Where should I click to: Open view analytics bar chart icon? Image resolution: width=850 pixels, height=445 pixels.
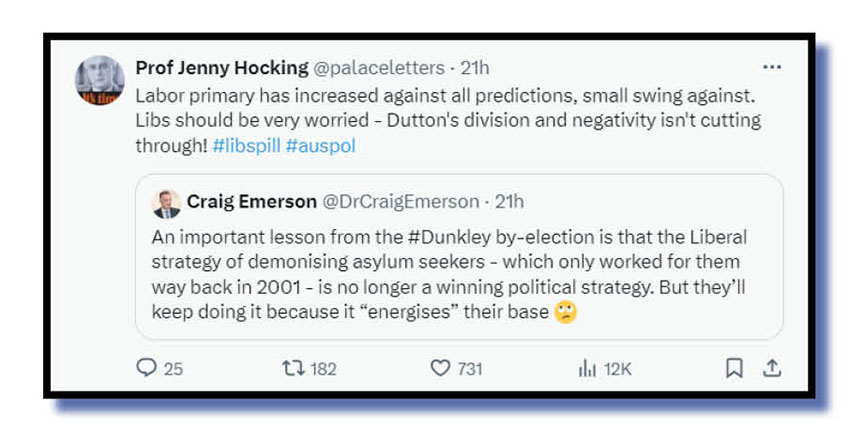point(587,368)
